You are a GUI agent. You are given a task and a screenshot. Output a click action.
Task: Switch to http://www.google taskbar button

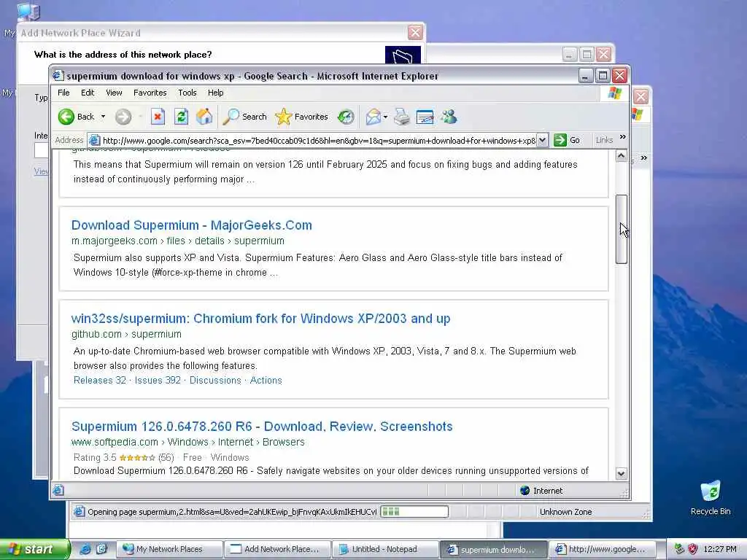(602, 550)
